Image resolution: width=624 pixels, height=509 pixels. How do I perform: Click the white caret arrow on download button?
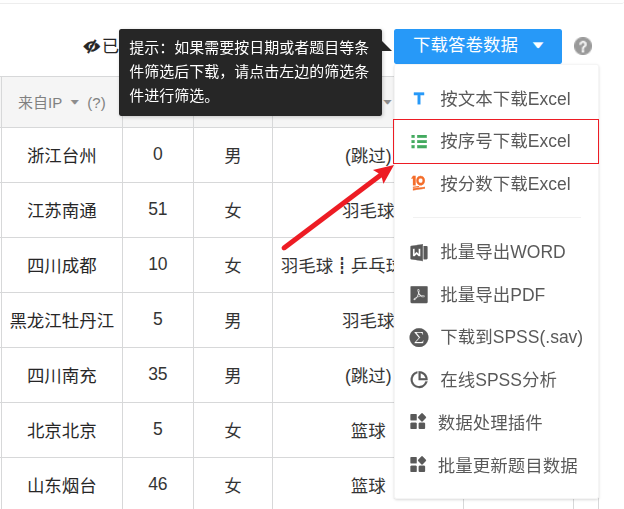pyautogui.click(x=538, y=45)
